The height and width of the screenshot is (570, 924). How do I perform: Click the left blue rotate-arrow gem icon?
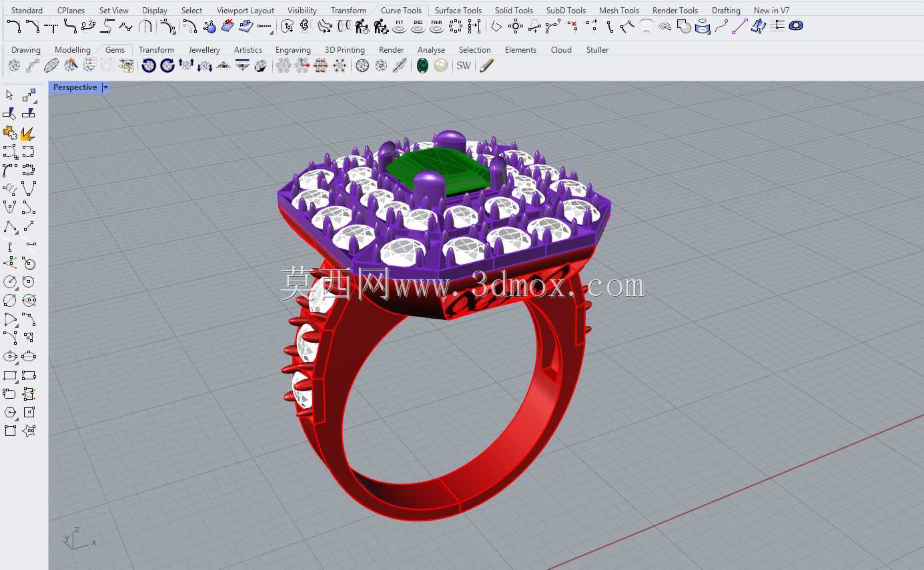coord(149,65)
